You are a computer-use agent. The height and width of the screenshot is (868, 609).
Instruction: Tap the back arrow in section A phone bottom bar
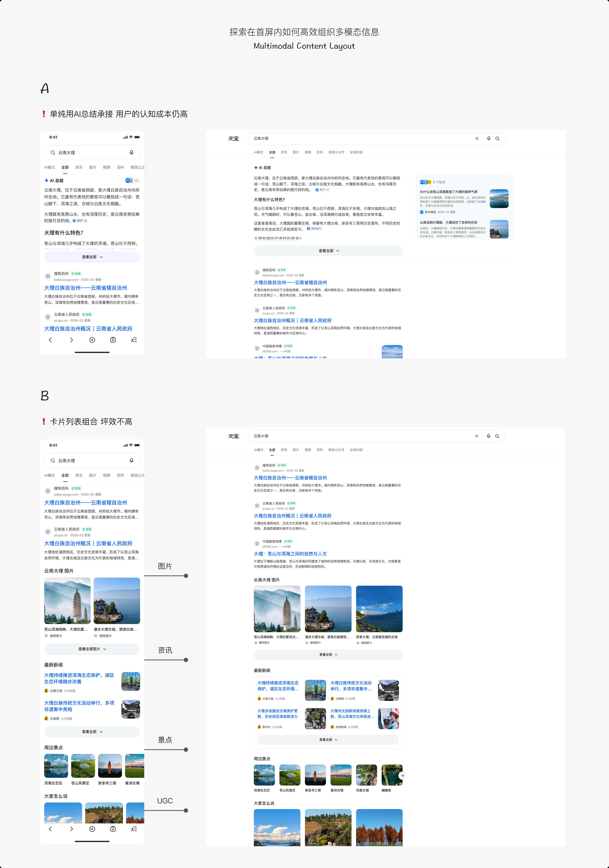[x=50, y=340]
